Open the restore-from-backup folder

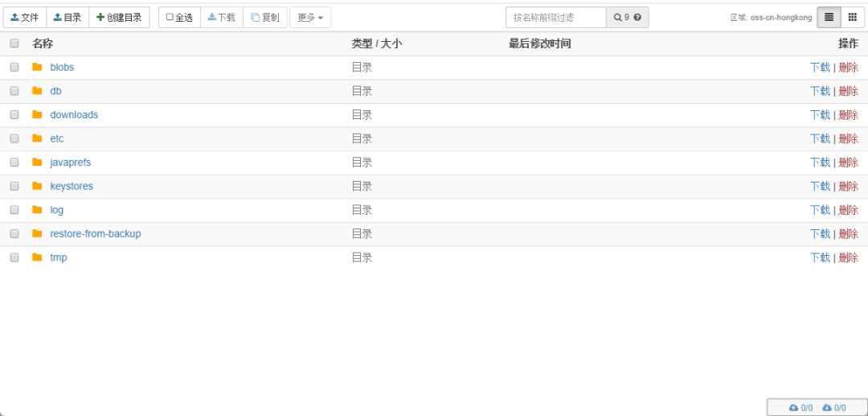coord(95,233)
